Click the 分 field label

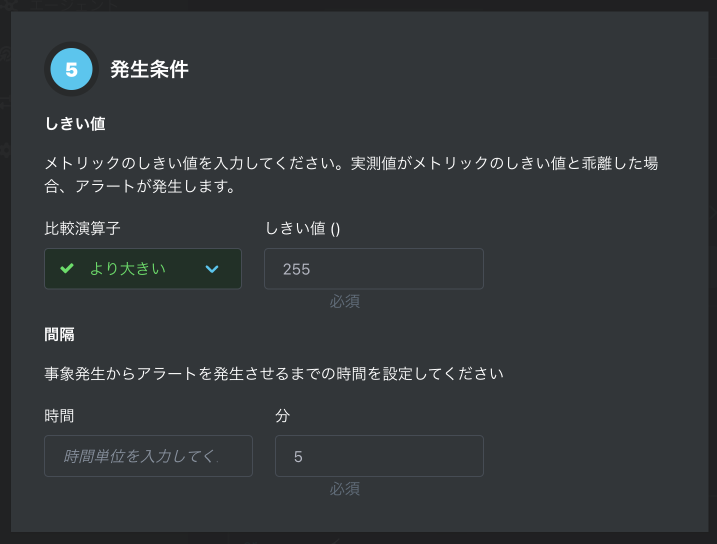click(x=282, y=415)
